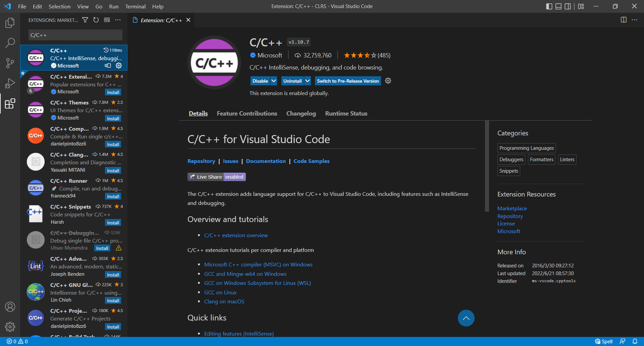
Task: Switch to the Changelog tab
Action: (301, 114)
